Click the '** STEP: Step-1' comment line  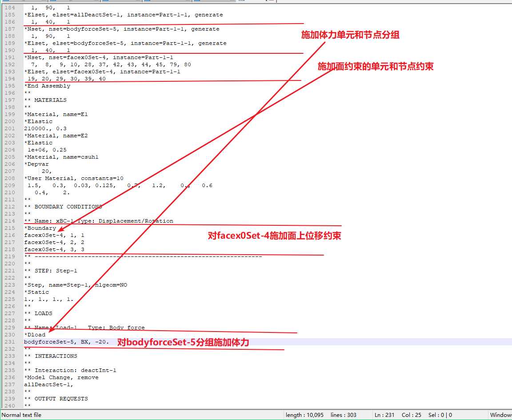pos(51,271)
